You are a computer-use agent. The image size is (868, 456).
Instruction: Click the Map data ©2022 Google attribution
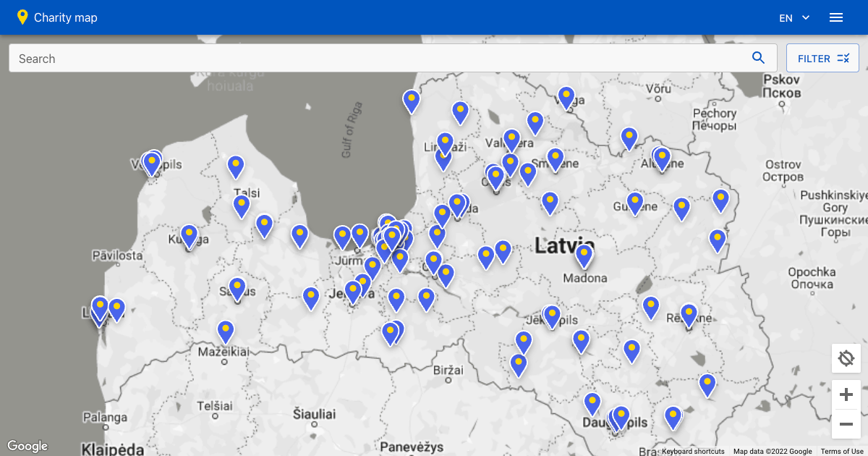773,450
